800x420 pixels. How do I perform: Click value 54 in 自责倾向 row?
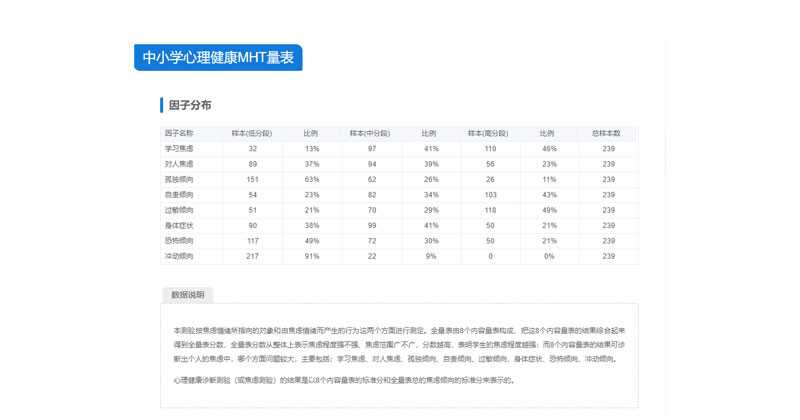point(253,194)
